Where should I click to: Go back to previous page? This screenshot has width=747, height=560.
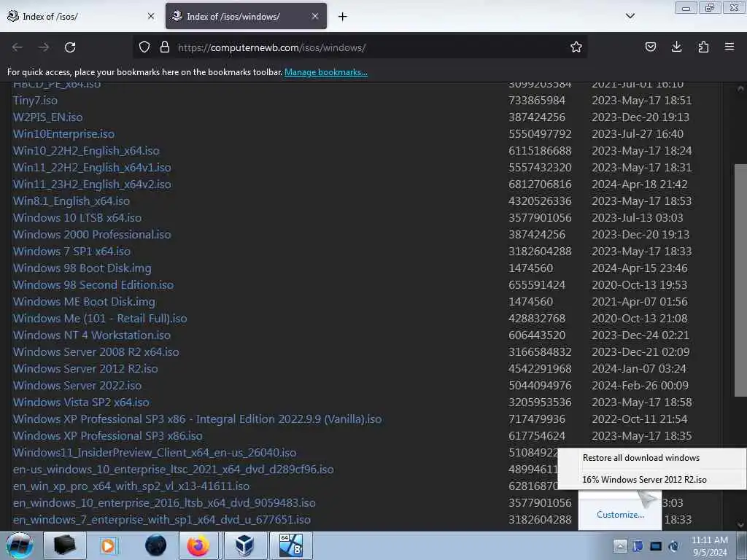tap(18, 47)
